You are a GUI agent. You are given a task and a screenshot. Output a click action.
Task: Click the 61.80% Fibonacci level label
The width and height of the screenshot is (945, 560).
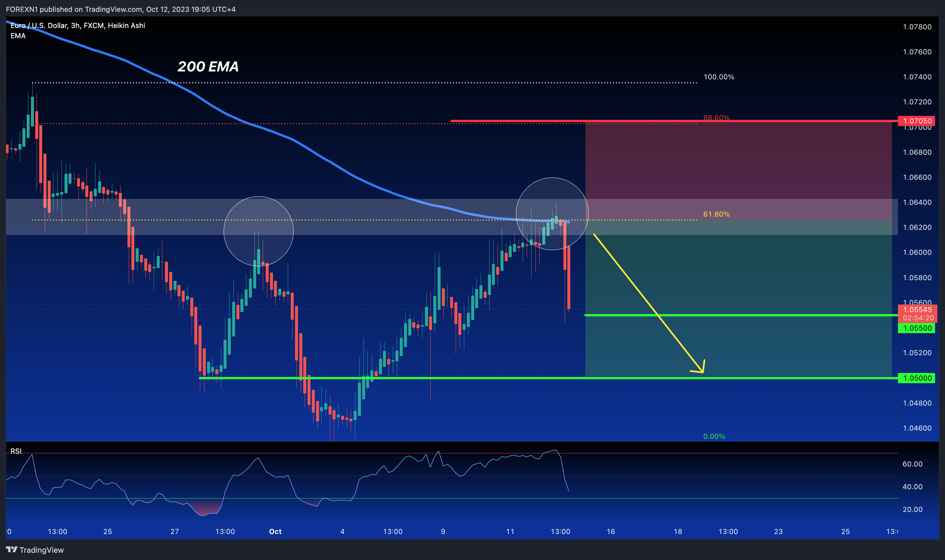[716, 214]
